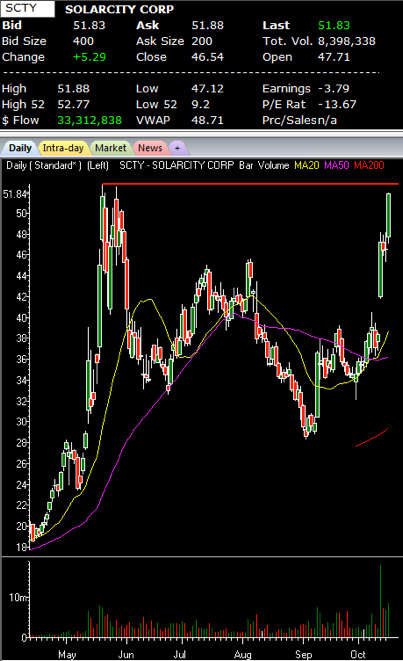The width and height of the screenshot is (403, 661).
Task: Click the SCTY ticker symbol input field
Action: 27,8
